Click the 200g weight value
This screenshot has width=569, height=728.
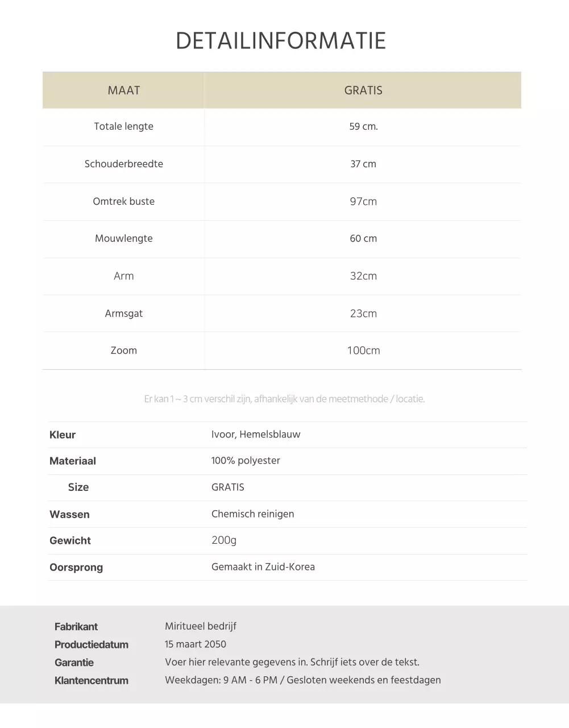(x=224, y=540)
